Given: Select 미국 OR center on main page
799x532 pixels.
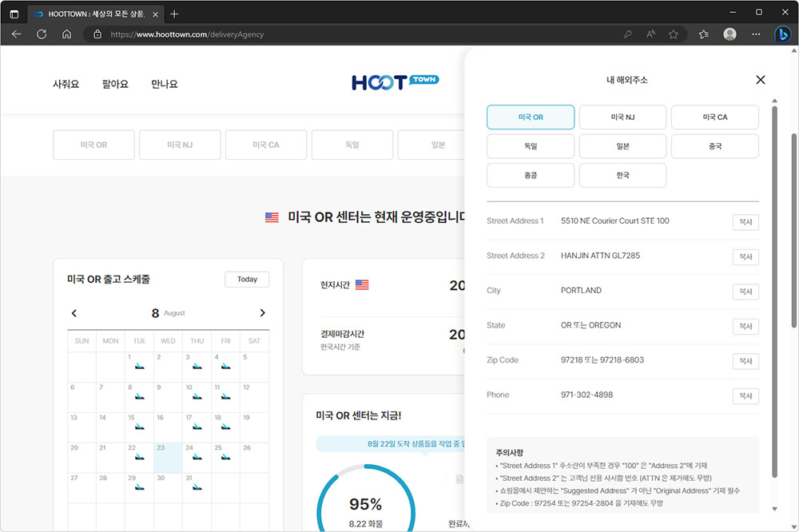Looking at the screenshot, I should (x=93, y=145).
